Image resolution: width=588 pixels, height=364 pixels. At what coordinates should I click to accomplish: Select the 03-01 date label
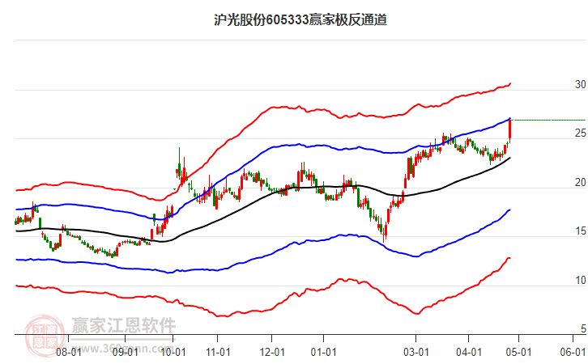coord(416,353)
